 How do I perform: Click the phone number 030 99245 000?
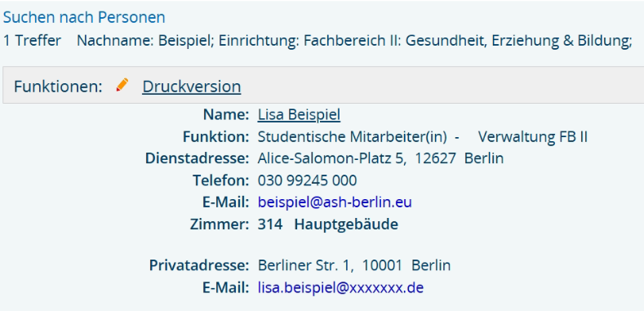[307, 180]
